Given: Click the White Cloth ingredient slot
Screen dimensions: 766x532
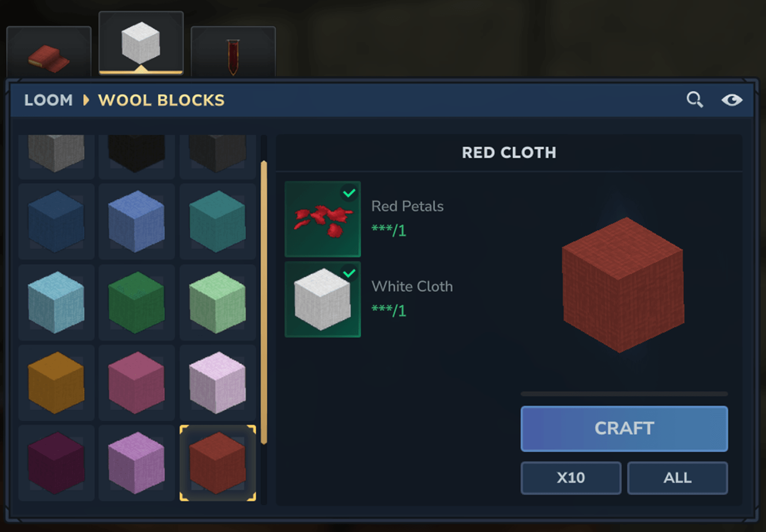Looking at the screenshot, I should [x=322, y=299].
